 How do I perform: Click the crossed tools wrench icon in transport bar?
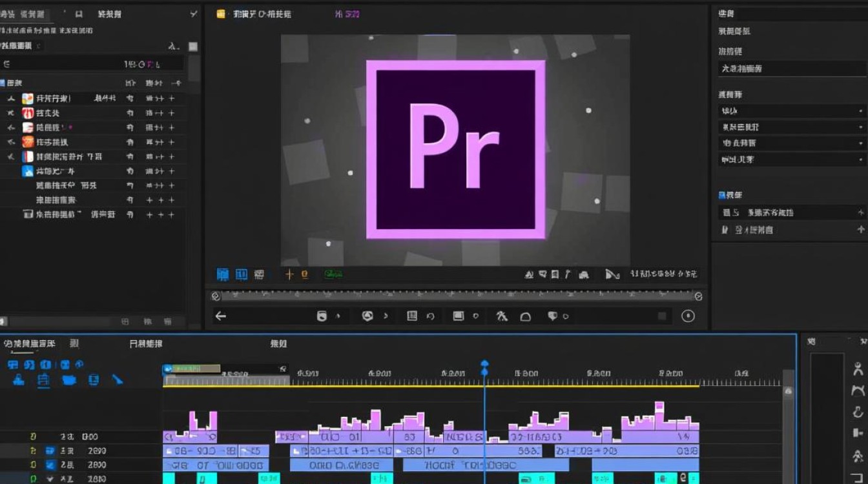click(x=502, y=316)
